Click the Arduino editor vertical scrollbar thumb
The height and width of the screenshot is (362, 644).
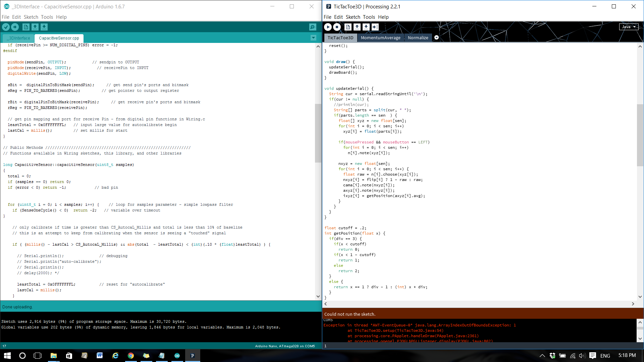click(318, 133)
